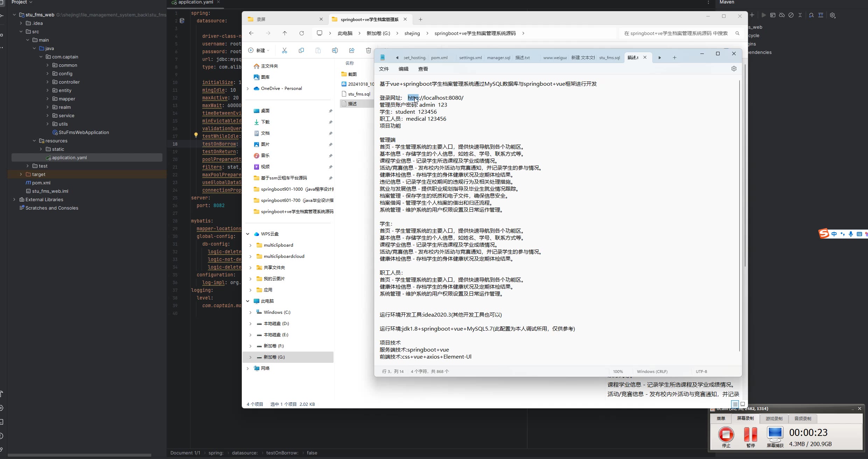Switch to stu_fms.sql tab in Notepad
This screenshot has width=868, height=459.
[x=609, y=58]
